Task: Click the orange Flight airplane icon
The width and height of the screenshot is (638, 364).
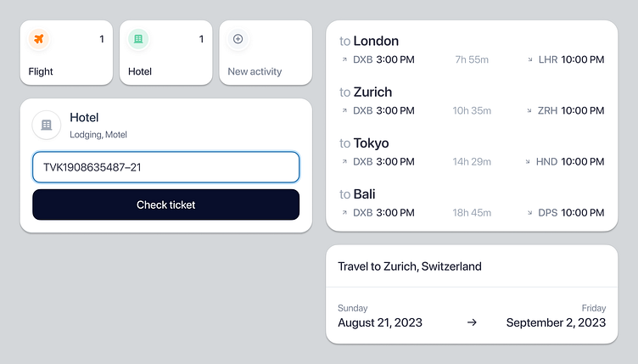Action: (38, 39)
